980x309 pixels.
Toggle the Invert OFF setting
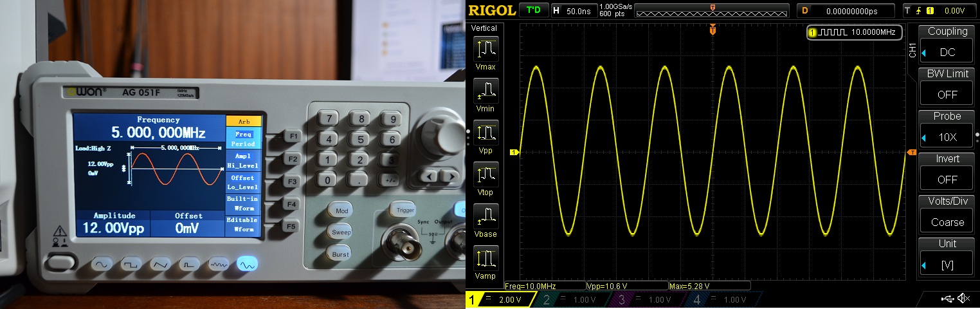947,179
